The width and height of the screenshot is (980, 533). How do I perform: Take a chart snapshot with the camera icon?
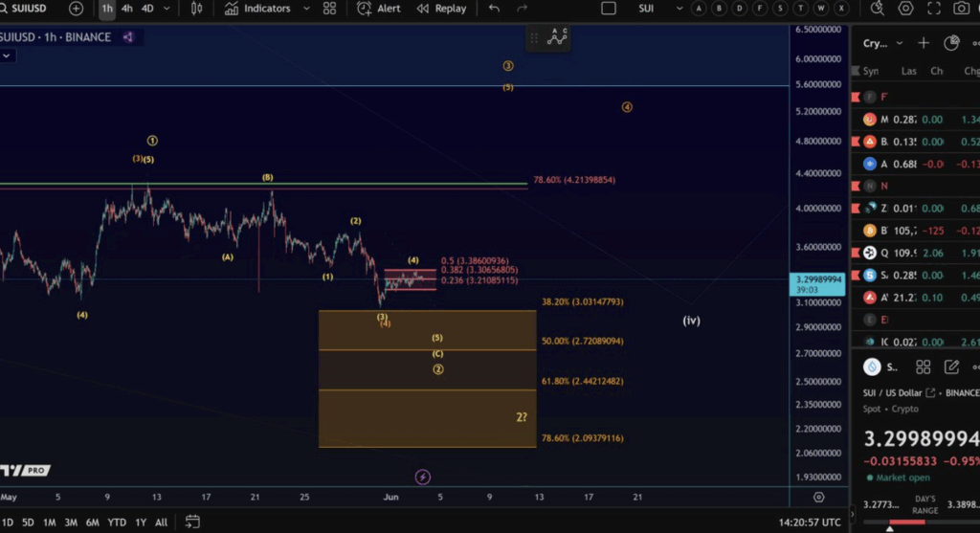tap(962, 8)
